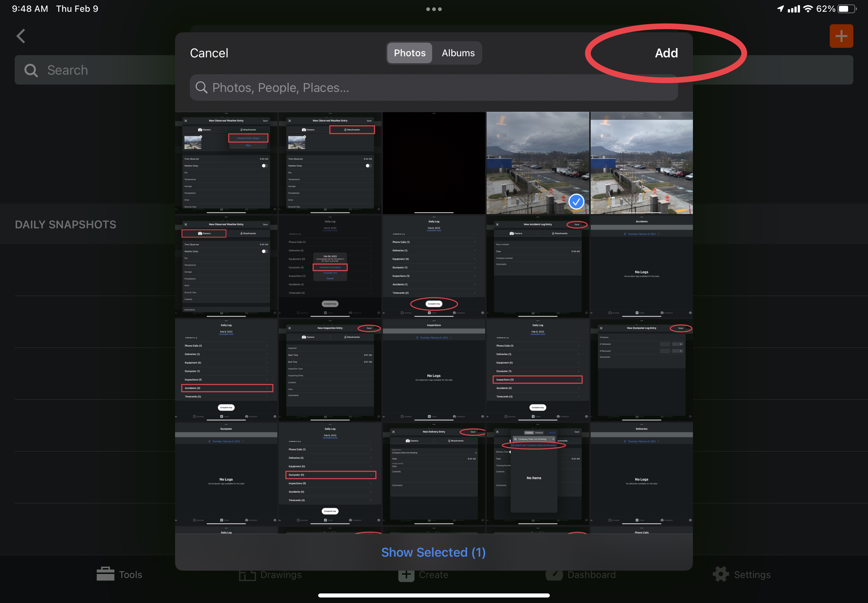
Task: Open the Settings gear
Action: 721,574
